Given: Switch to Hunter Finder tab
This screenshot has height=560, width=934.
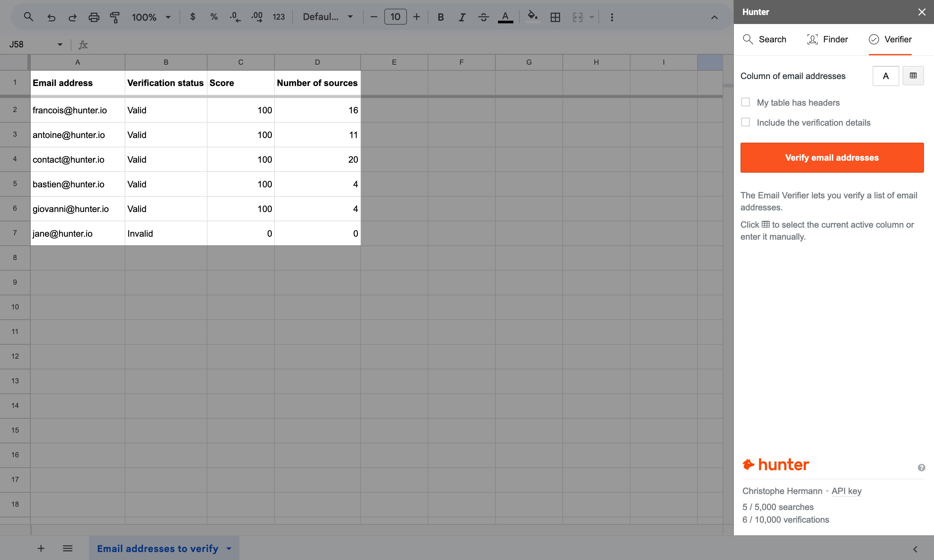Looking at the screenshot, I should point(828,39).
